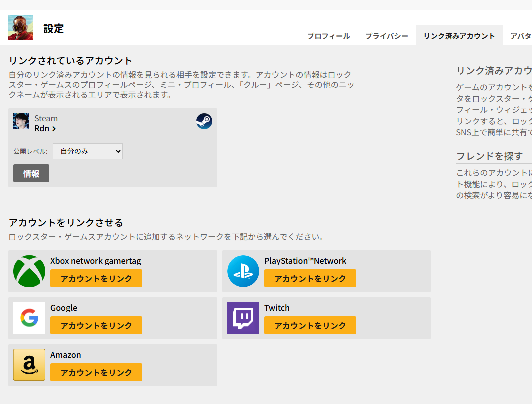Open the Rdn Steam profile link
Image resolution: width=532 pixels, height=404 pixels.
(45, 128)
